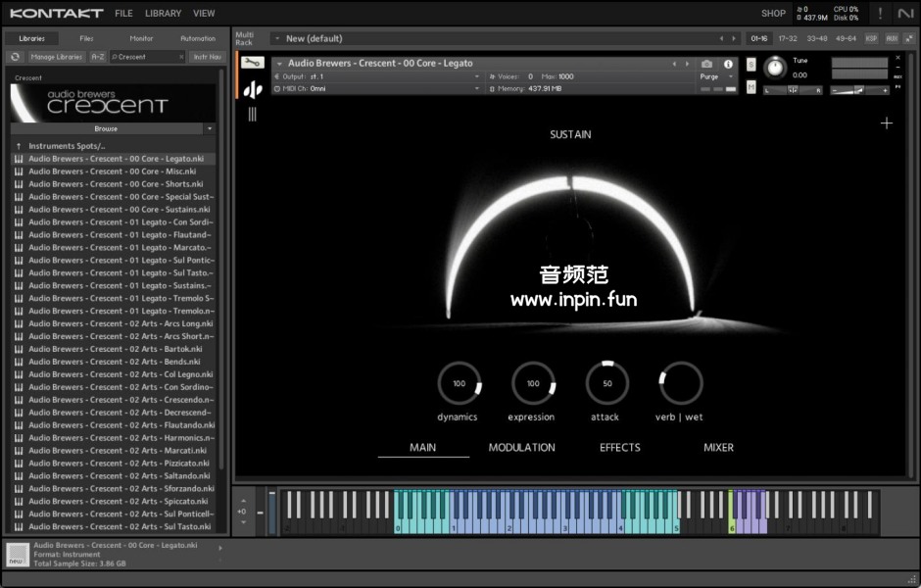Open the Files tab in browser
The height and width of the screenshot is (588, 921).
click(87, 38)
